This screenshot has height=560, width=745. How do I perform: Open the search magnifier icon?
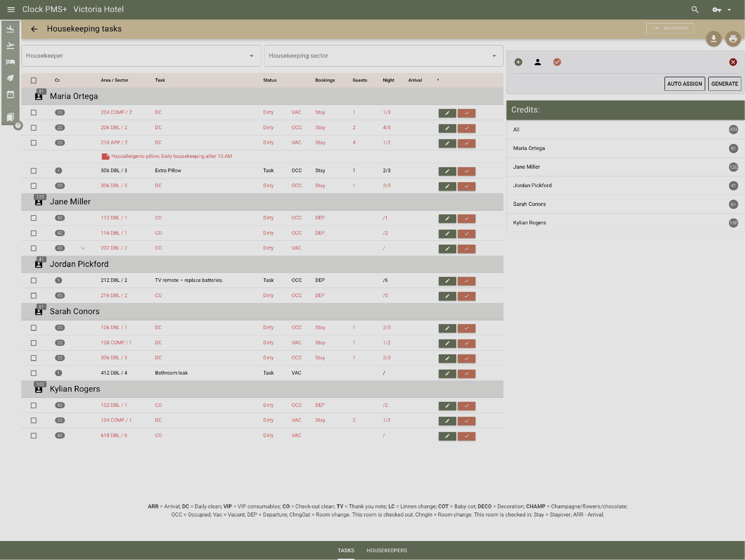click(x=695, y=9)
